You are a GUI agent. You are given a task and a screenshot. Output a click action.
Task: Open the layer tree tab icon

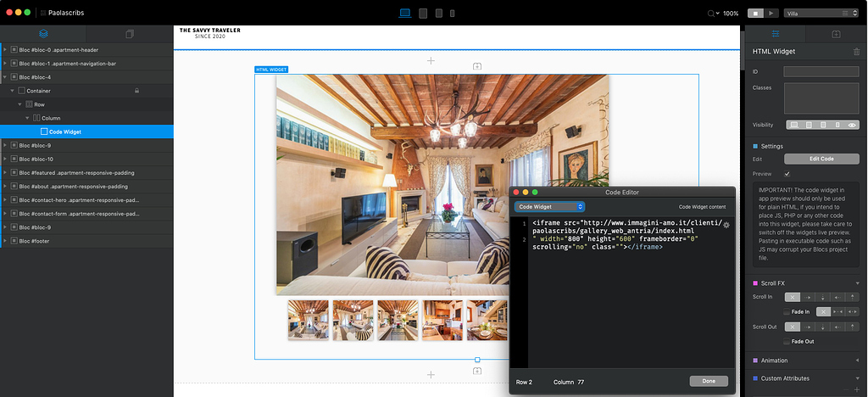(43, 34)
